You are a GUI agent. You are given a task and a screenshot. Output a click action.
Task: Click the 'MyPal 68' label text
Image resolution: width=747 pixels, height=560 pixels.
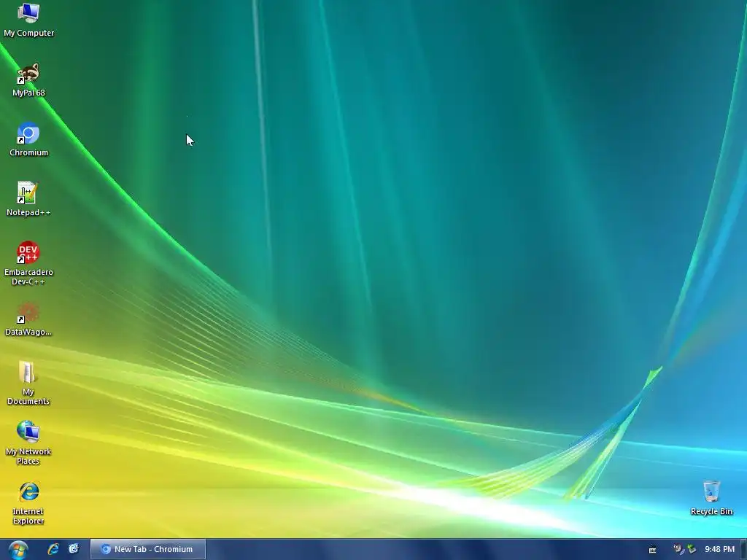pos(28,93)
